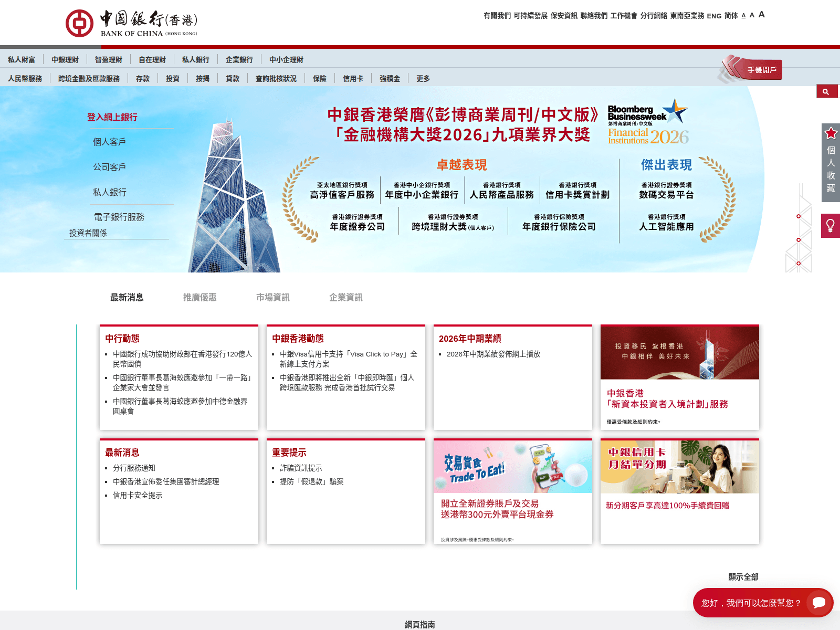Jump to the third banner slide dot

[799, 264]
